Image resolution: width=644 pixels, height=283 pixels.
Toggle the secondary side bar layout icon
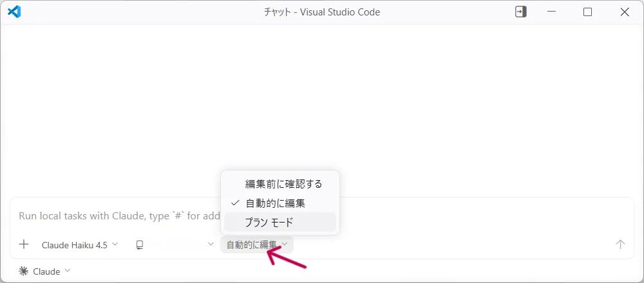click(x=521, y=12)
